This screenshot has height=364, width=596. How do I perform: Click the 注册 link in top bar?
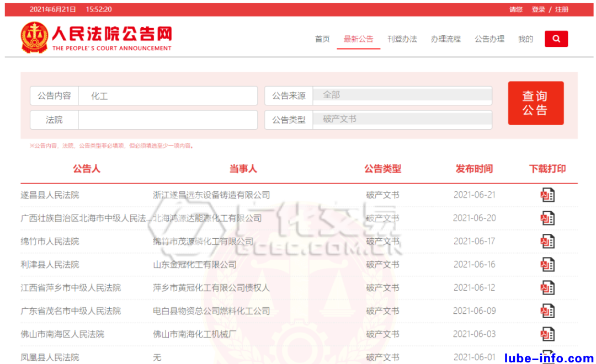coord(562,9)
